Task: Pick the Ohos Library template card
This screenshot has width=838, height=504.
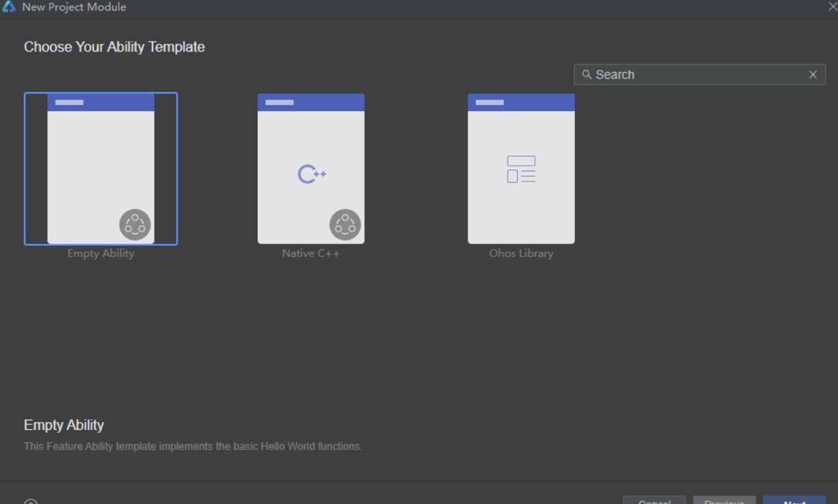Action: click(521, 168)
